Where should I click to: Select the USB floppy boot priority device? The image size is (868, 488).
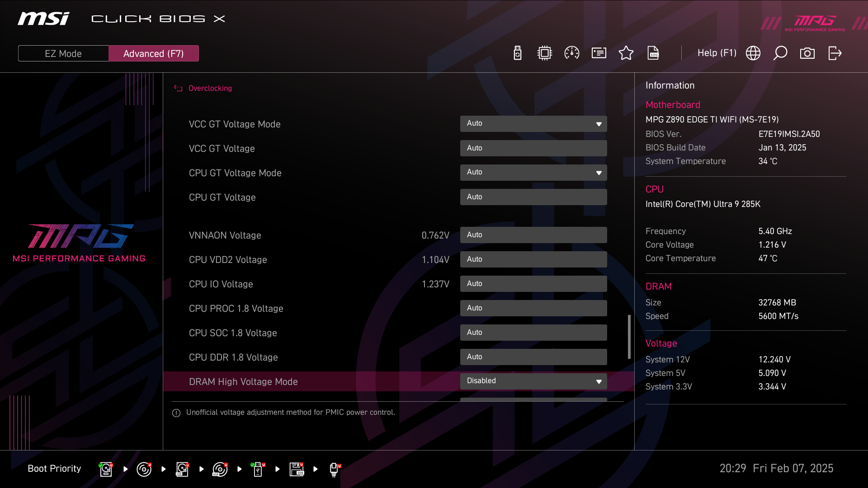coord(297,469)
